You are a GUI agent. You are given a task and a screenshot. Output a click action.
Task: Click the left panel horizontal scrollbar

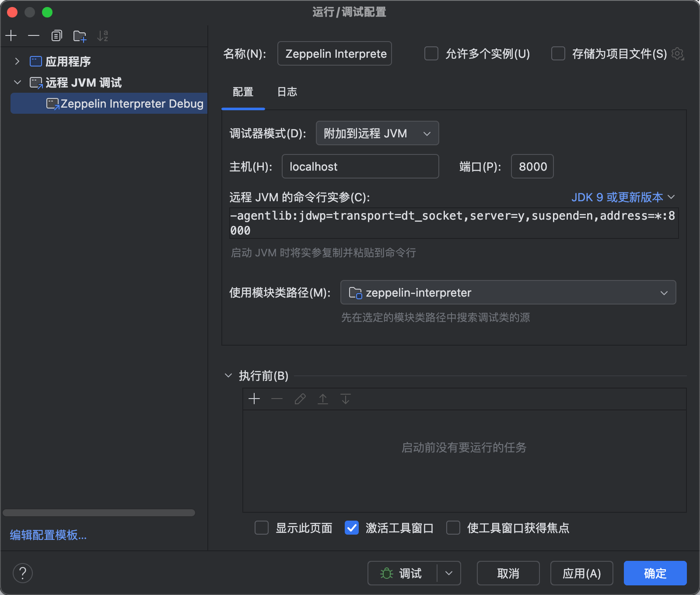pos(99,513)
